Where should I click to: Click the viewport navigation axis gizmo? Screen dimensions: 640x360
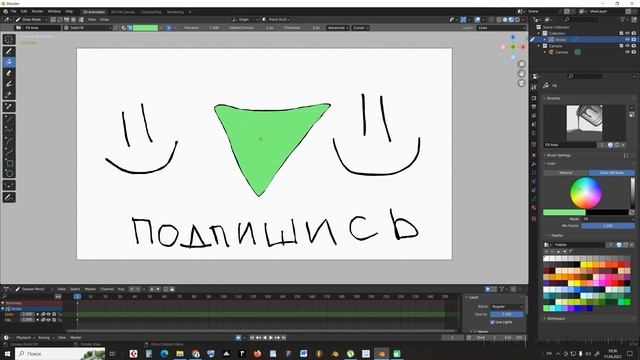click(x=513, y=47)
